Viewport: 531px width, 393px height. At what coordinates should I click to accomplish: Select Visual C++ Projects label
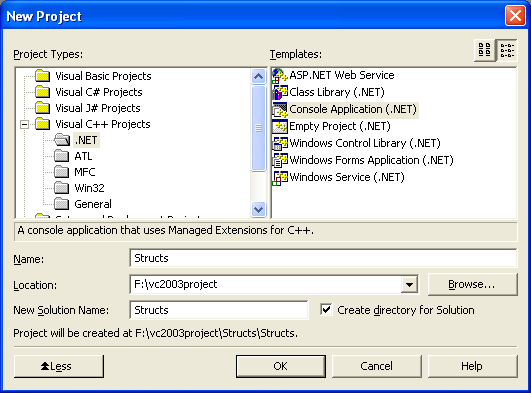click(x=103, y=124)
